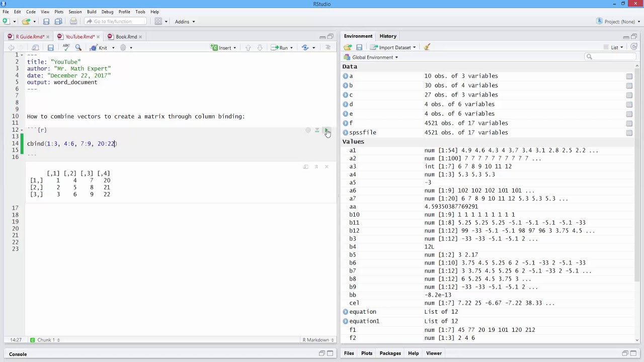Screen dimensions: 644x362
Task: Open the Tools menu
Action: pos(140,12)
